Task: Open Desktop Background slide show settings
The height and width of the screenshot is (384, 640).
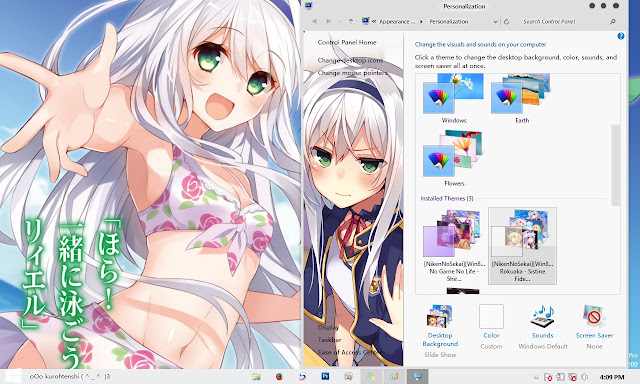Action: click(x=440, y=331)
